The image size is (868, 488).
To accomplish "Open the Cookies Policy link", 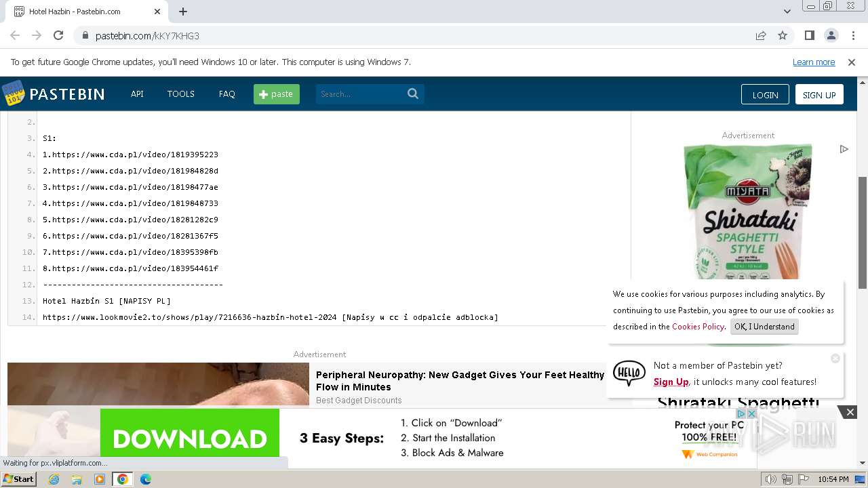I will 698,327.
